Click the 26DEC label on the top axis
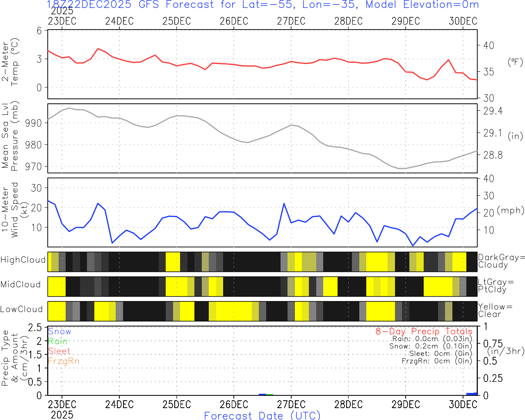Screen dimensions: 525x420 pyautogui.click(x=234, y=21)
